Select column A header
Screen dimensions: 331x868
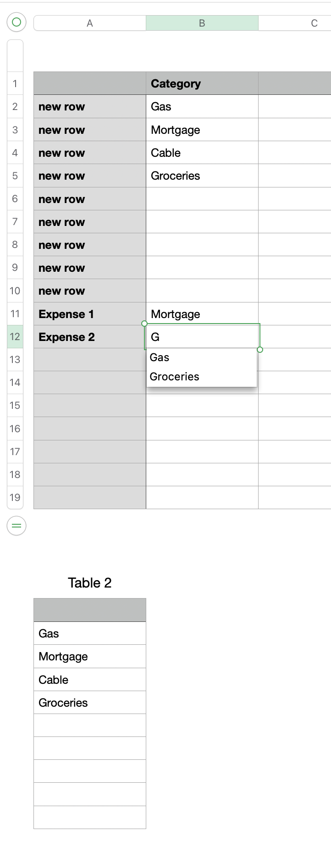tap(90, 23)
